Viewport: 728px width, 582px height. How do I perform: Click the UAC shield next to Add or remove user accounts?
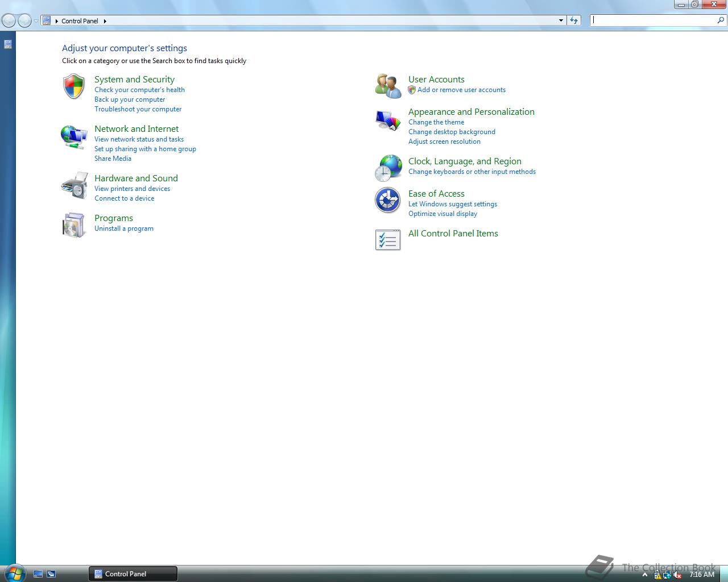point(412,90)
